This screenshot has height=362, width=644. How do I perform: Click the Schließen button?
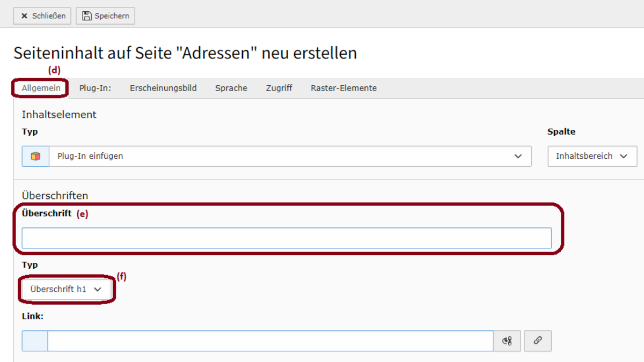coord(43,16)
